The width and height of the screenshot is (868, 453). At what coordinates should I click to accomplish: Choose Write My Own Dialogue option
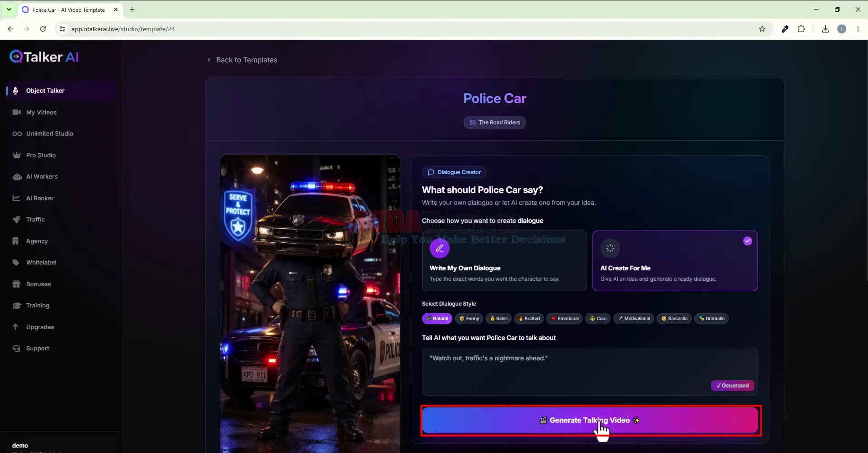[504, 261]
